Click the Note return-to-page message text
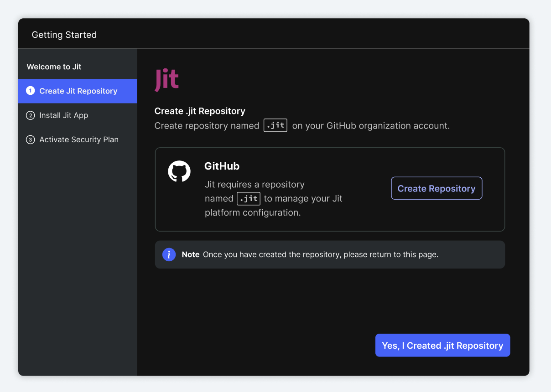 click(321, 254)
